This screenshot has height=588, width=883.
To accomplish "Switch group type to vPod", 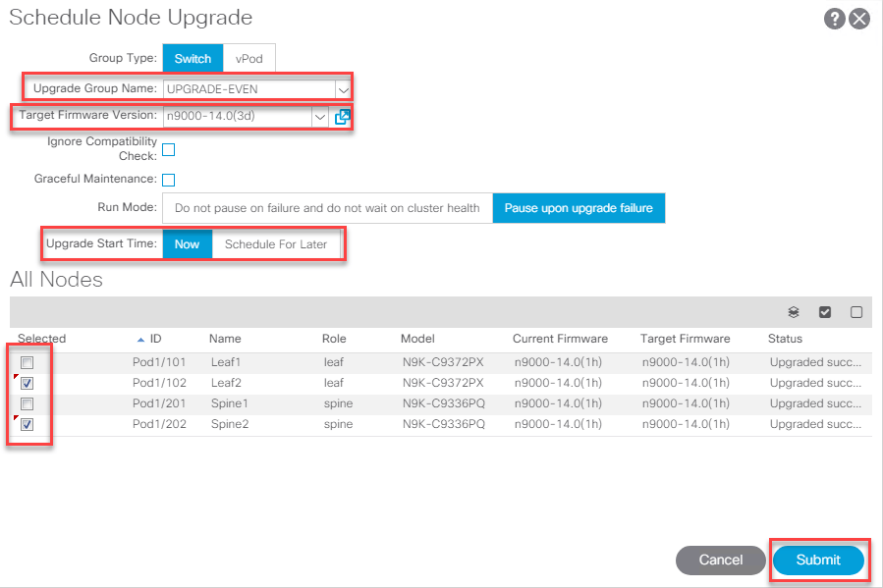I will coord(249,58).
